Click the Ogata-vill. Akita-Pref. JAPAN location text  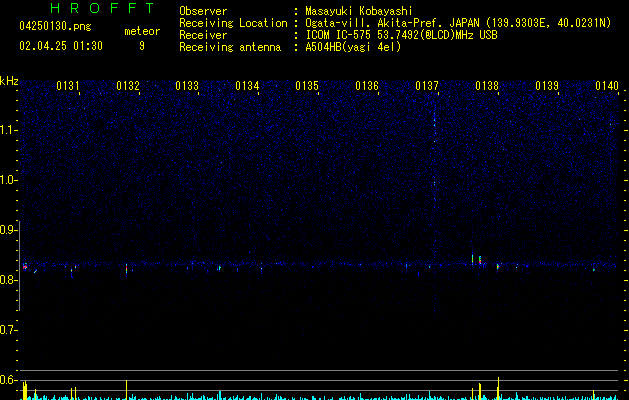tap(458, 23)
